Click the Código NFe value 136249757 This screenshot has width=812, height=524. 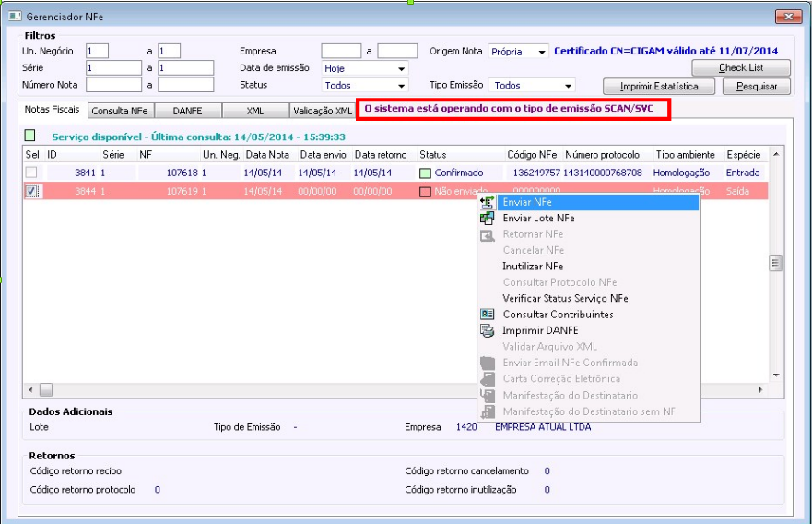[x=536, y=173]
